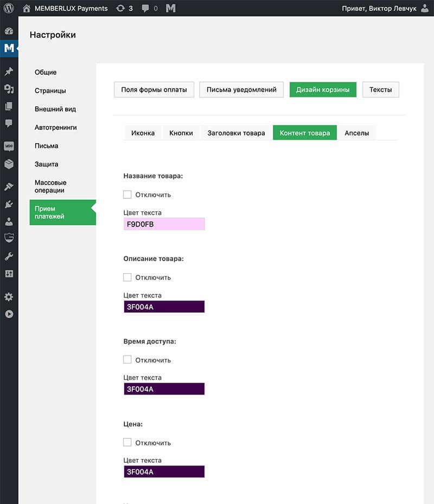Open the Users icon in admin sidebar

[9, 221]
